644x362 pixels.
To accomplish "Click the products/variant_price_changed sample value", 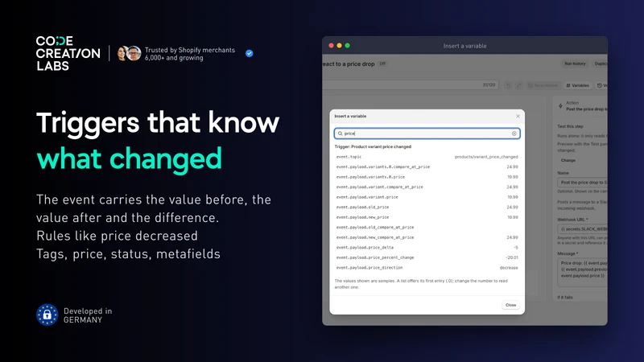I will [486, 157].
